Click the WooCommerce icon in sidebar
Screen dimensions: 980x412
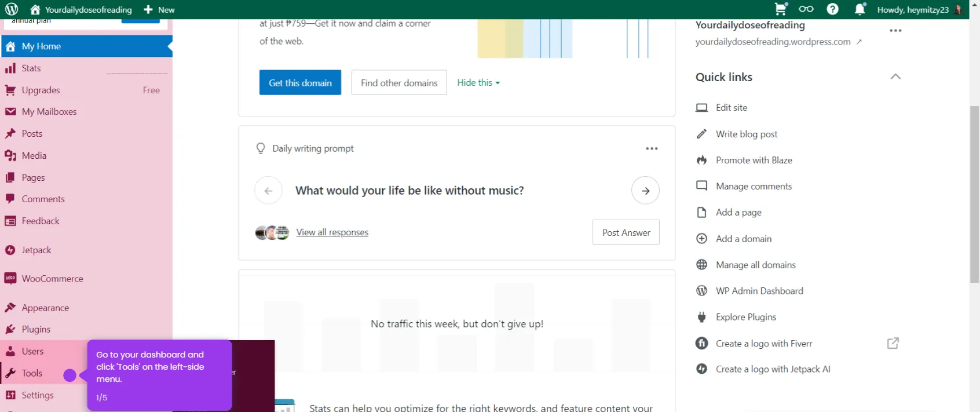click(x=10, y=279)
